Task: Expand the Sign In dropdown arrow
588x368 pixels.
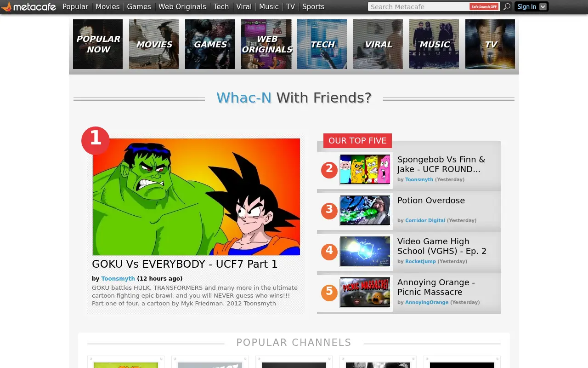Action: pyautogui.click(x=543, y=6)
